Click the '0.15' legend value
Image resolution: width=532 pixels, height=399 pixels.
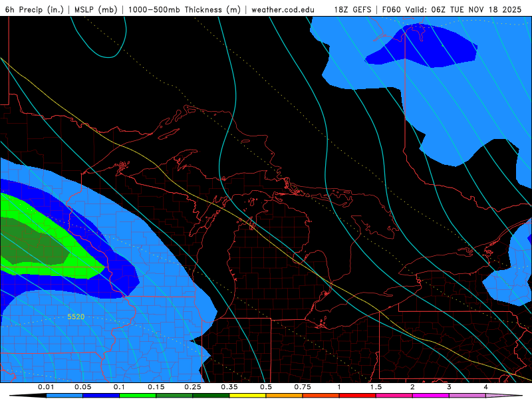coord(156,387)
